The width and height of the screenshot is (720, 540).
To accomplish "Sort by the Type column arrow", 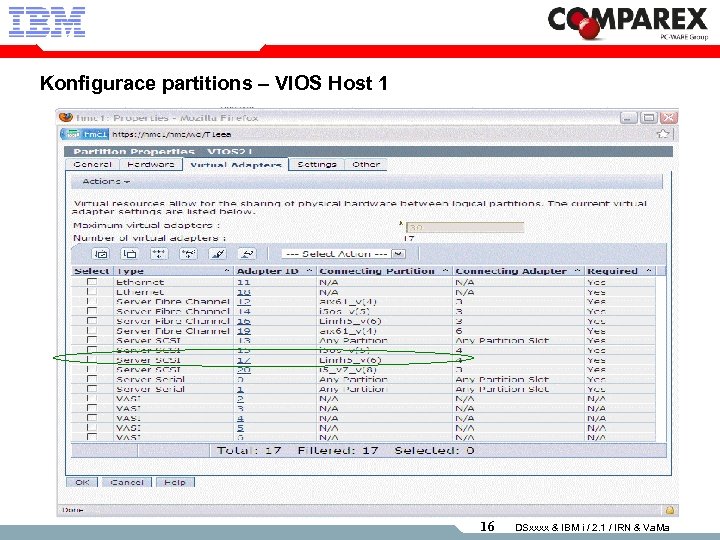I will pos(227,270).
